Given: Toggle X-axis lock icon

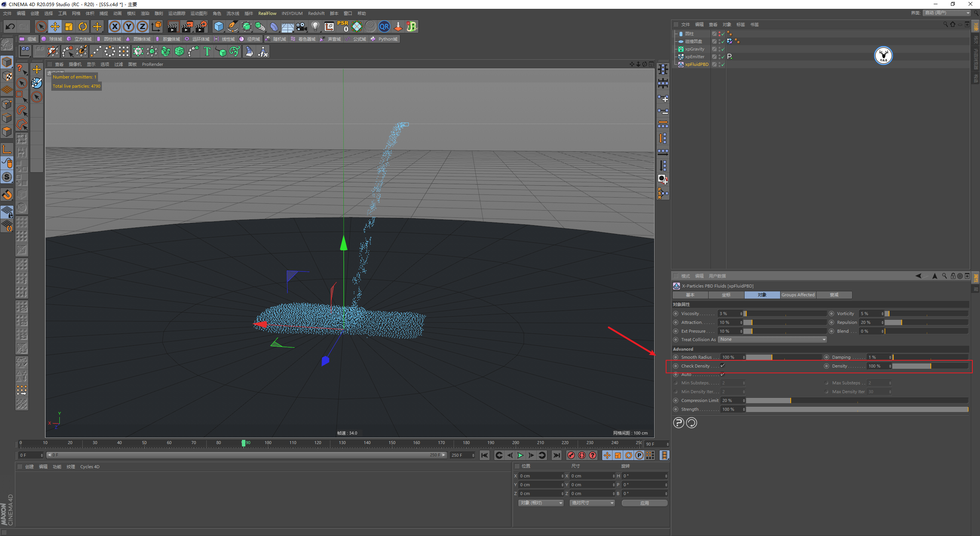Looking at the screenshot, I should (x=114, y=26).
